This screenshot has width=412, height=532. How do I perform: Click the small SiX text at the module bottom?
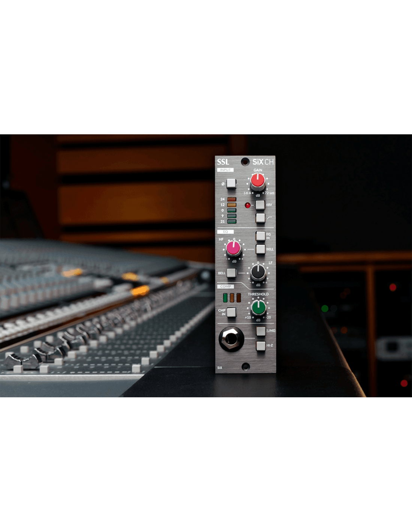point(220,368)
